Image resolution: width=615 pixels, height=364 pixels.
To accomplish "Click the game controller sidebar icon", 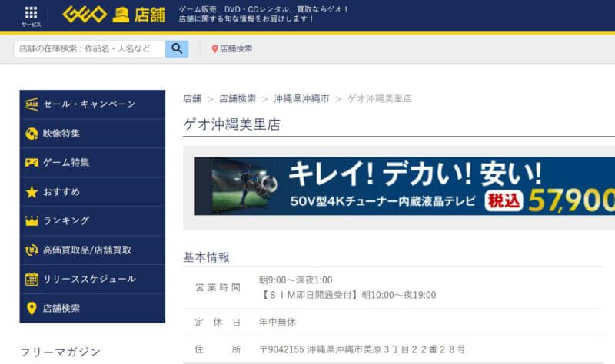I will [32, 162].
